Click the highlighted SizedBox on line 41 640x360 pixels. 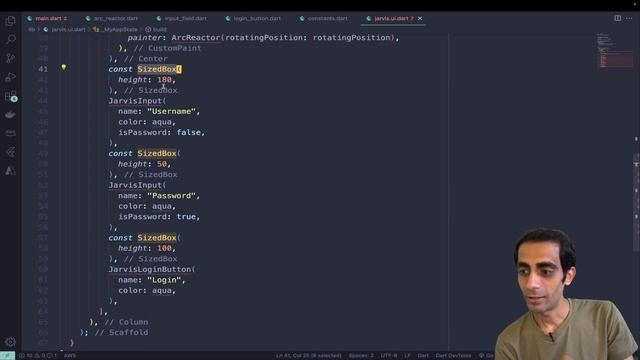(157, 69)
